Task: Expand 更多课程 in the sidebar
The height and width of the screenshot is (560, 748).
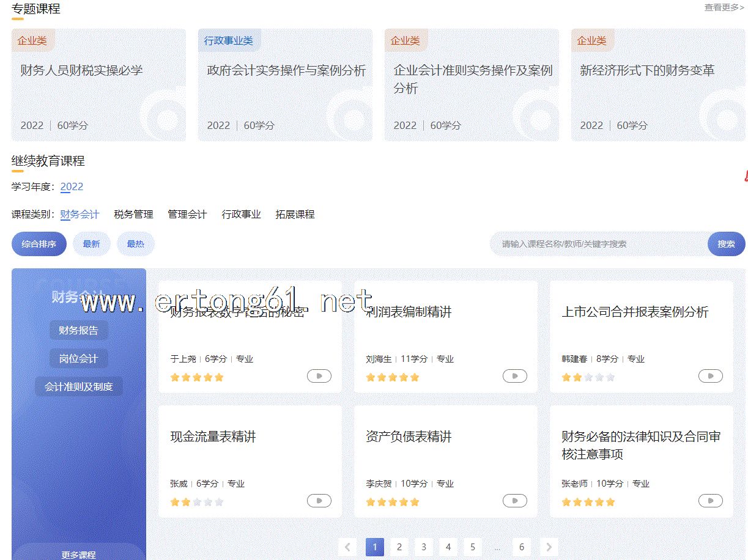Action: coord(78,554)
